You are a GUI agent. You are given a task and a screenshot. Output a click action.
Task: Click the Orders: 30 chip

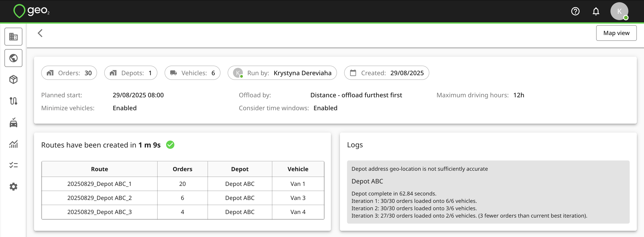69,73
